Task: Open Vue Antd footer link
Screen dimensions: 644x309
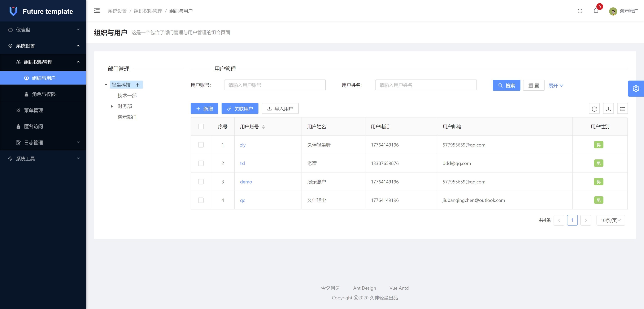Action: coord(399,288)
